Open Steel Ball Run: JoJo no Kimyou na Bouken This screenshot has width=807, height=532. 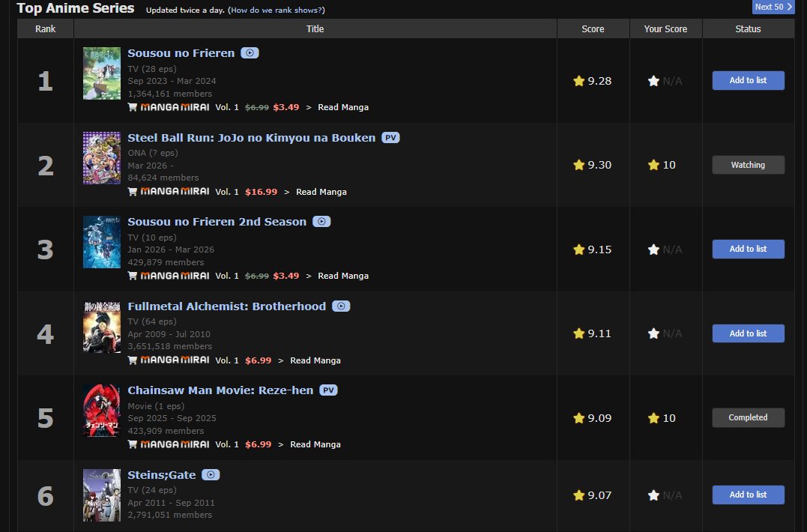coord(252,138)
